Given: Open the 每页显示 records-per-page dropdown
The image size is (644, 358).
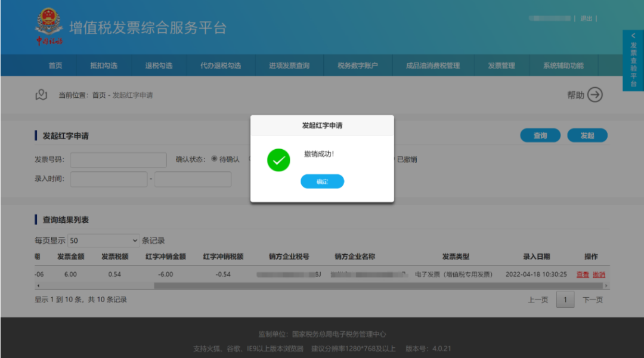Looking at the screenshot, I should pyautogui.click(x=103, y=240).
